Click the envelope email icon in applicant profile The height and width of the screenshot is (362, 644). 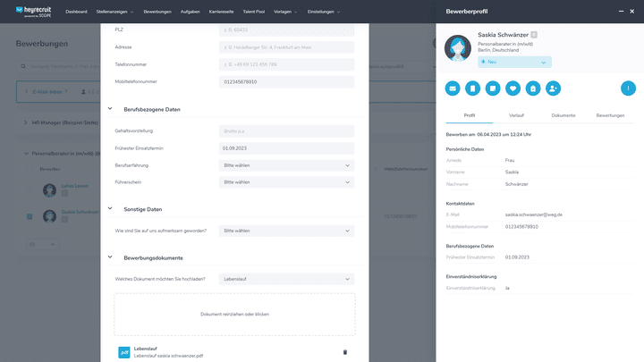[453, 88]
